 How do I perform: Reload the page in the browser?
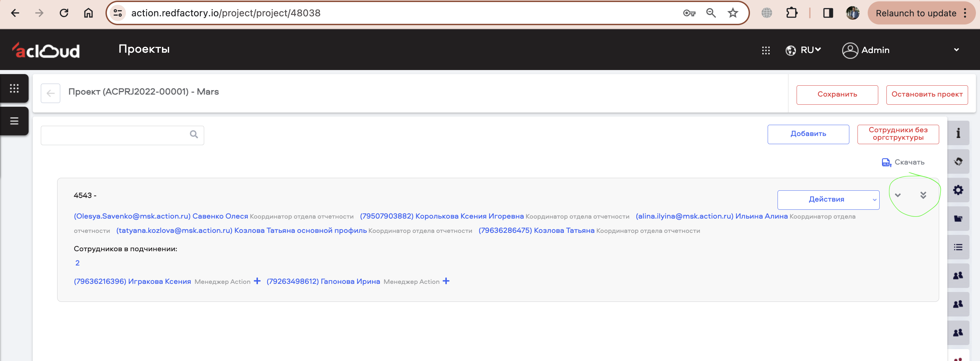point(64,13)
